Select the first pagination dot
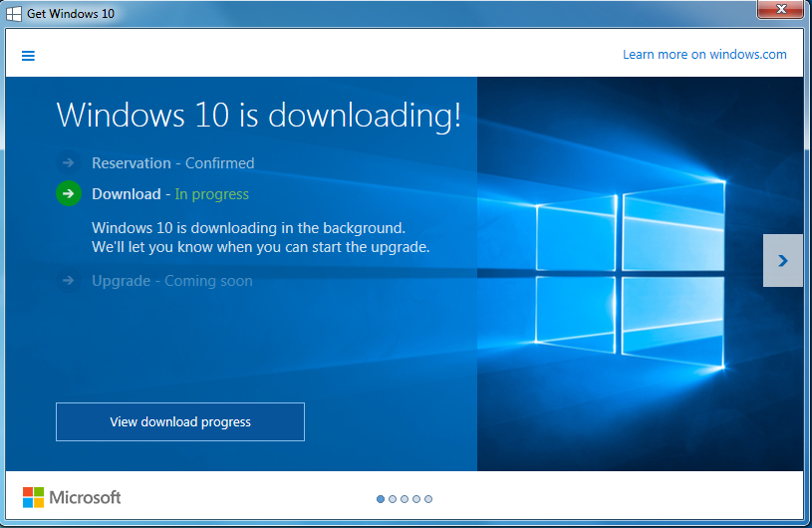 click(x=381, y=499)
